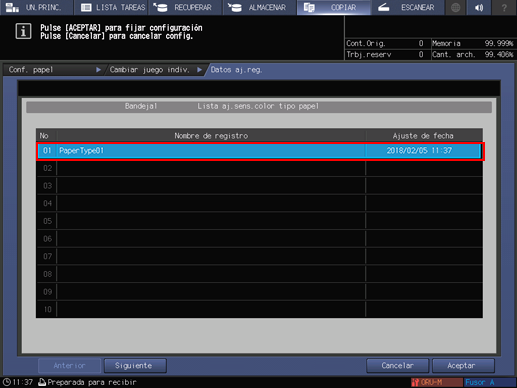Click the information icon beside the message
Image resolution: width=517 pixels, height=388 pixels.
pyautogui.click(x=23, y=32)
